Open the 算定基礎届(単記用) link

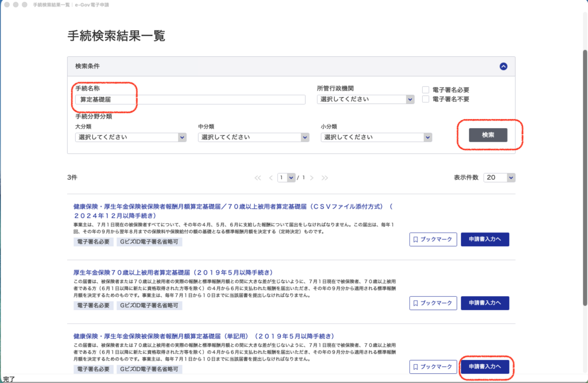pyautogui.click(x=204, y=336)
